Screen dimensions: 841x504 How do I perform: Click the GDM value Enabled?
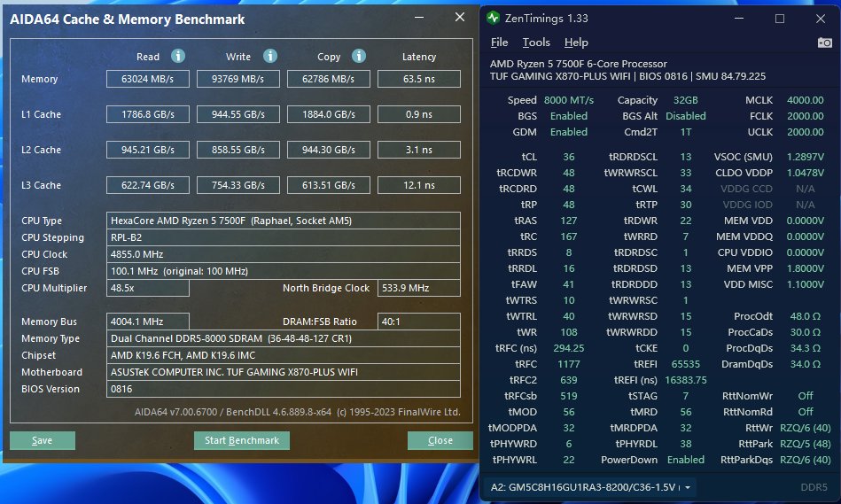569,132
